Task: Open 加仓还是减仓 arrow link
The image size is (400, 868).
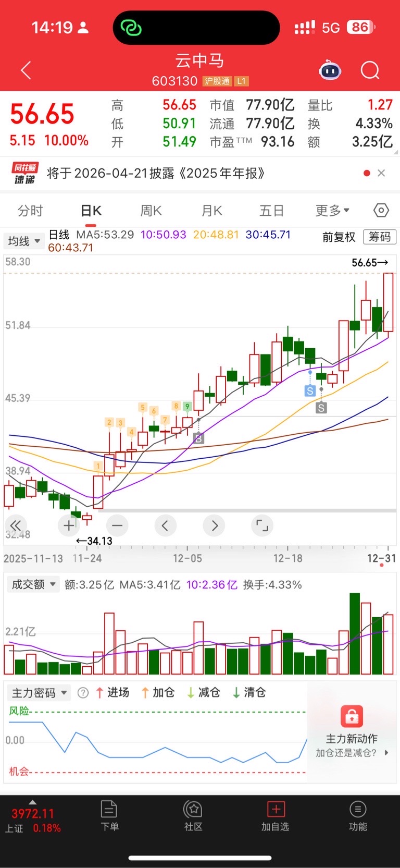Action: (352, 753)
